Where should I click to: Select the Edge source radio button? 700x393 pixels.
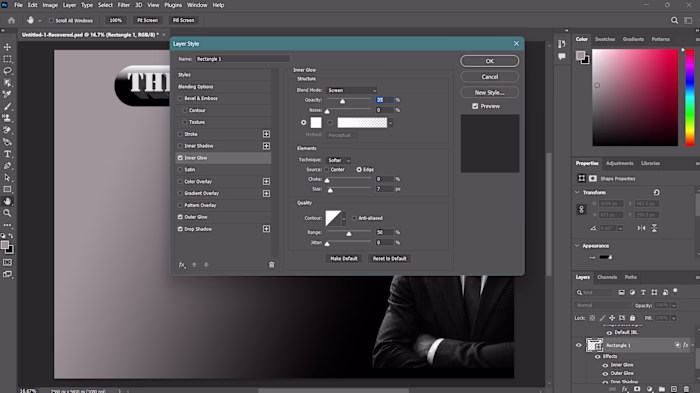[359, 170]
